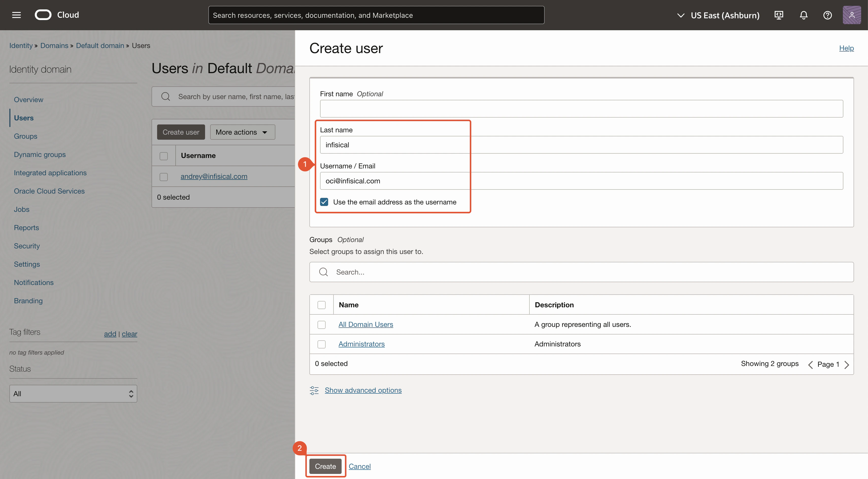Focus the Username / Email input field
The image size is (868, 479).
pyautogui.click(x=581, y=181)
